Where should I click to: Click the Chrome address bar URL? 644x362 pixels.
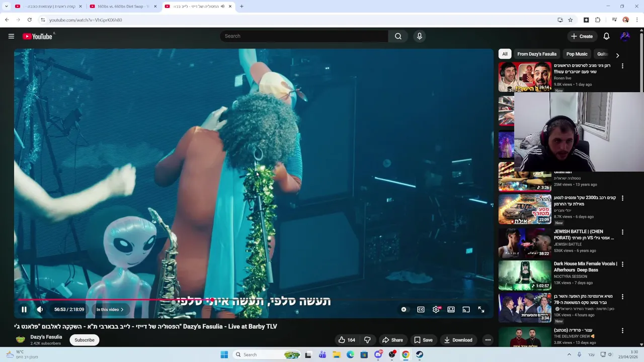tap(86, 20)
